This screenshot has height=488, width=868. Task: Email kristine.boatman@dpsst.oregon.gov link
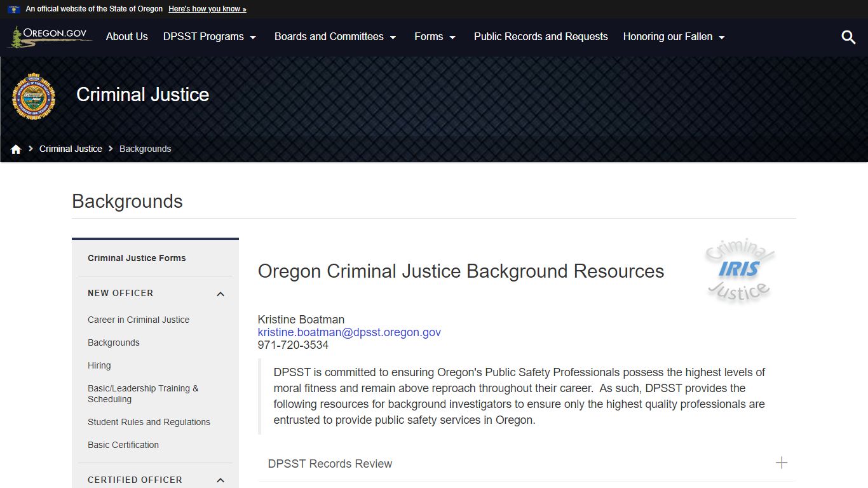(x=349, y=332)
